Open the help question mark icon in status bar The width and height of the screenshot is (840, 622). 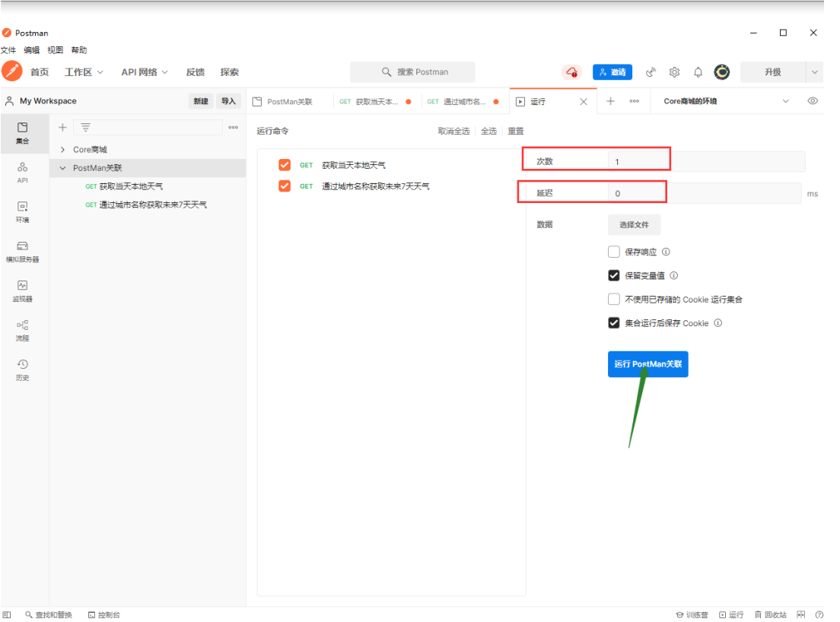819,614
